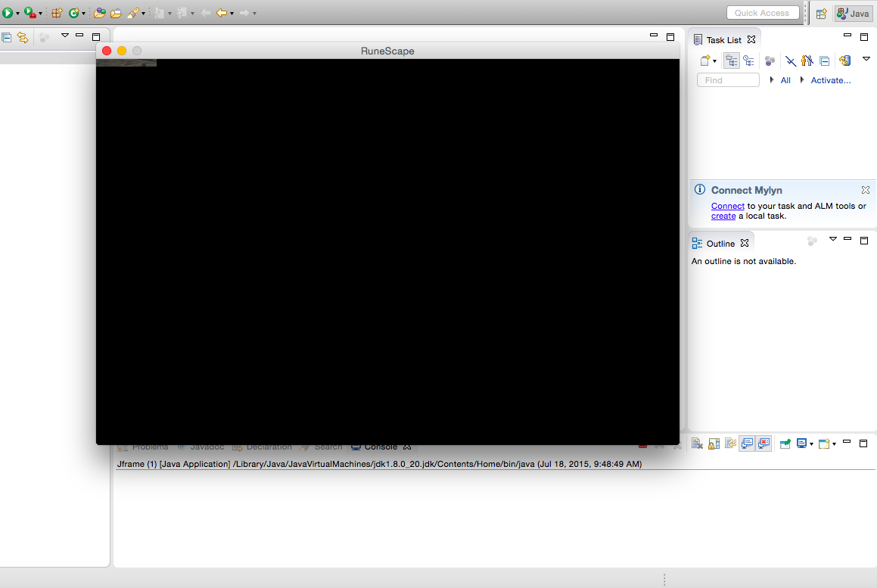The width and height of the screenshot is (877, 588).
Task: Toggle Hide Completed Tasks icon
Action: tap(790, 61)
